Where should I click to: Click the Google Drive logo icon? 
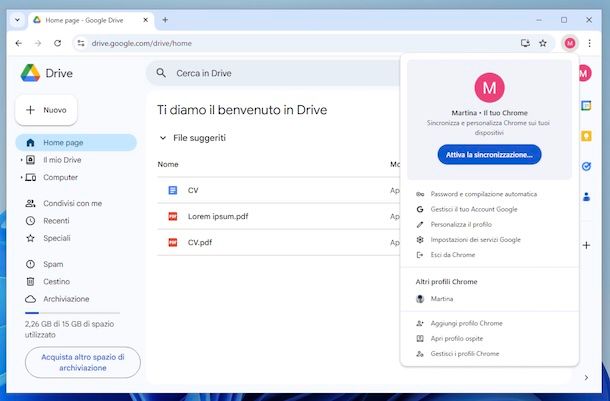pos(30,73)
